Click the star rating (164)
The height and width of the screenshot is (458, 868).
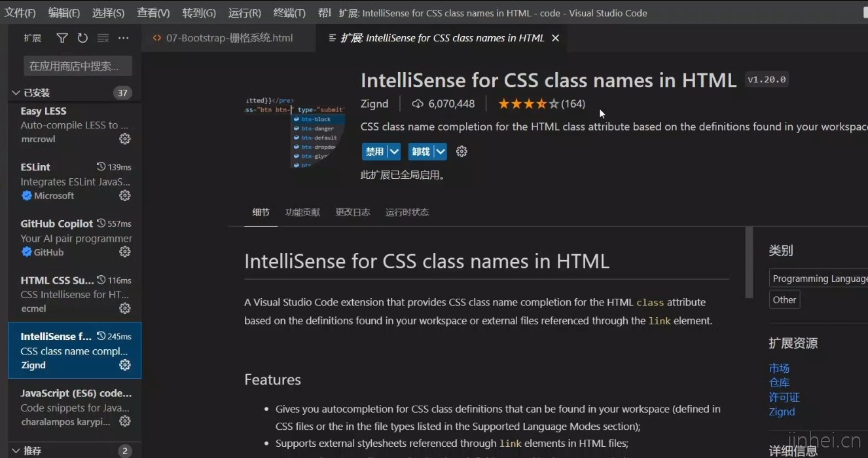pyautogui.click(x=541, y=104)
